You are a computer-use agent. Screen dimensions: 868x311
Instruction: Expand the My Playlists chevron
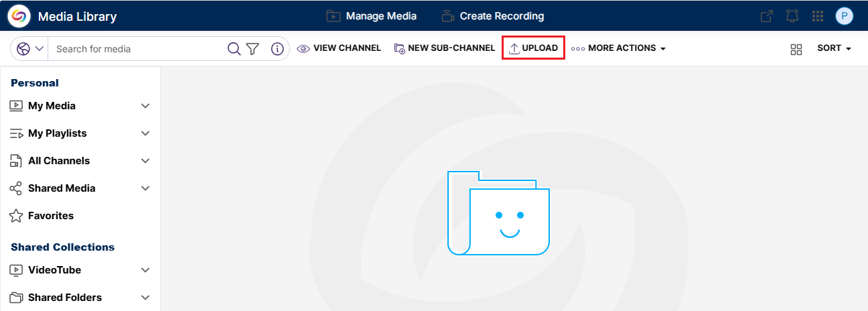click(145, 133)
